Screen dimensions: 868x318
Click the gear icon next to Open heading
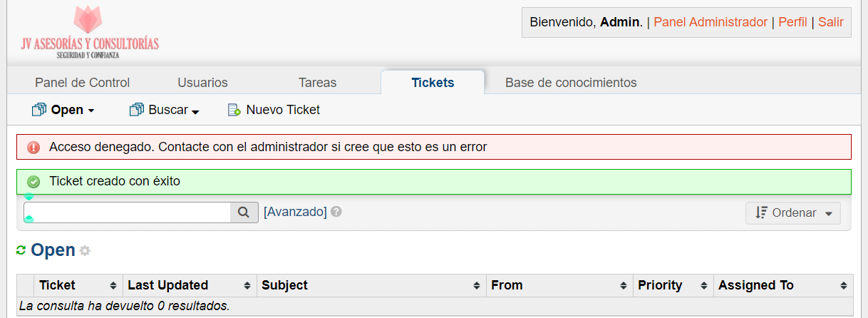[85, 251]
